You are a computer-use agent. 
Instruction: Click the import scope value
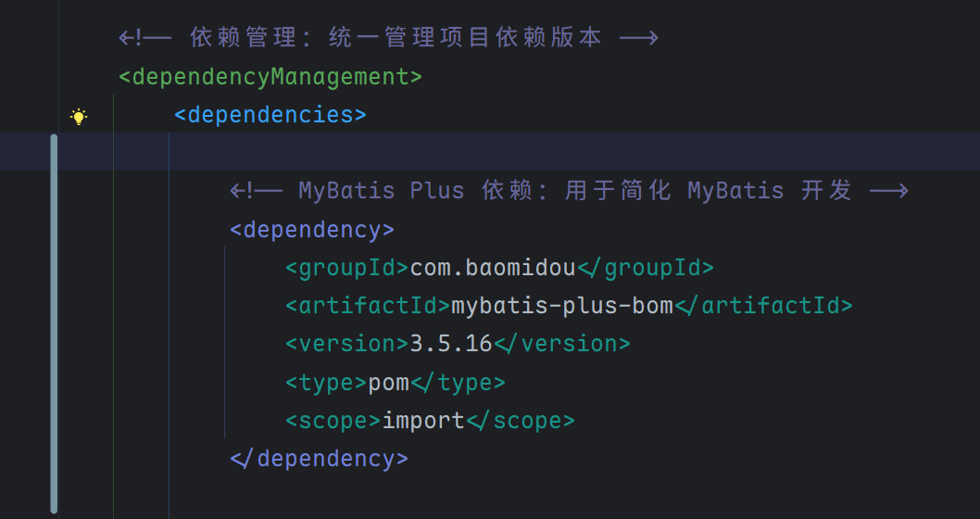tap(423, 421)
